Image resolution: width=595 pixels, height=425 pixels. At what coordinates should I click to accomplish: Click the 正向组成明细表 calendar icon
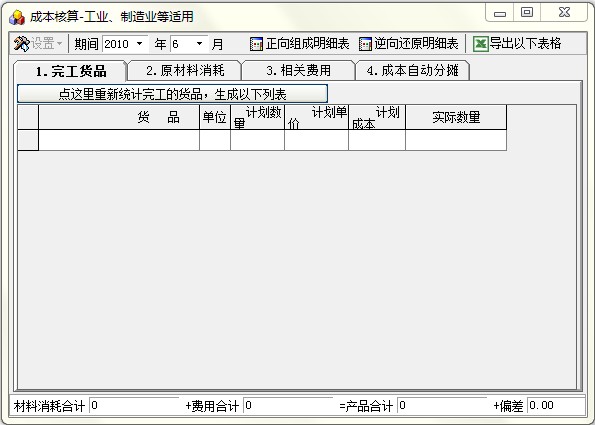tap(256, 44)
